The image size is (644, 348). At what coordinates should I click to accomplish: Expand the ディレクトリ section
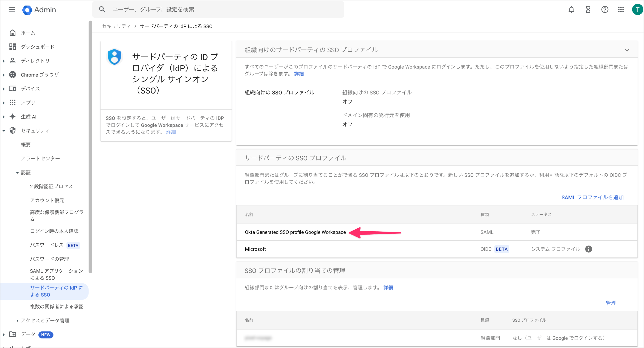click(4, 61)
